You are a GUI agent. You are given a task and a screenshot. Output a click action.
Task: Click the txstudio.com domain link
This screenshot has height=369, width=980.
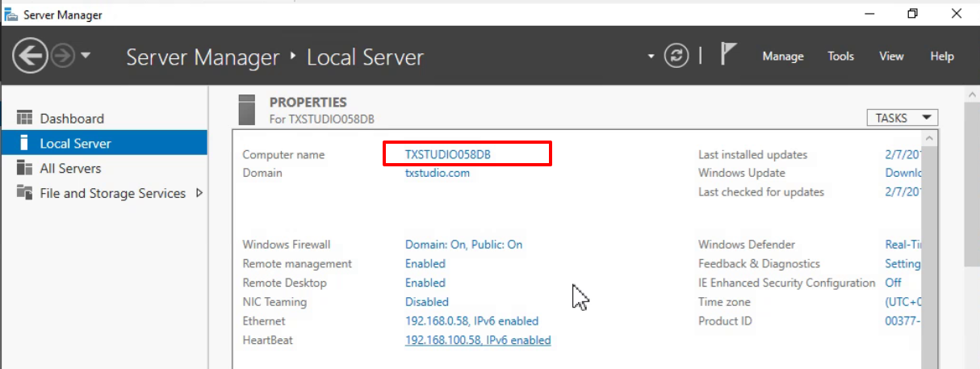coord(437,173)
